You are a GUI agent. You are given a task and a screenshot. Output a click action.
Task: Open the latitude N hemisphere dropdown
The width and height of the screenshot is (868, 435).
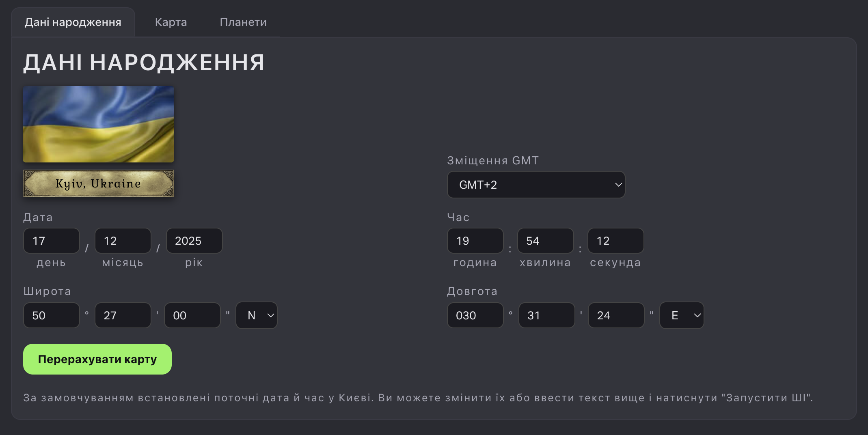tap(257, 315)
